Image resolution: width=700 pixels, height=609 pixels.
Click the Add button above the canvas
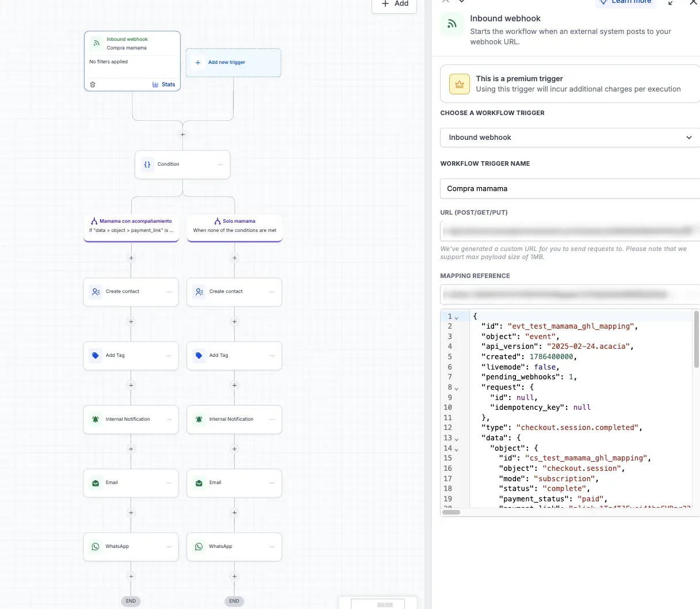395,4
